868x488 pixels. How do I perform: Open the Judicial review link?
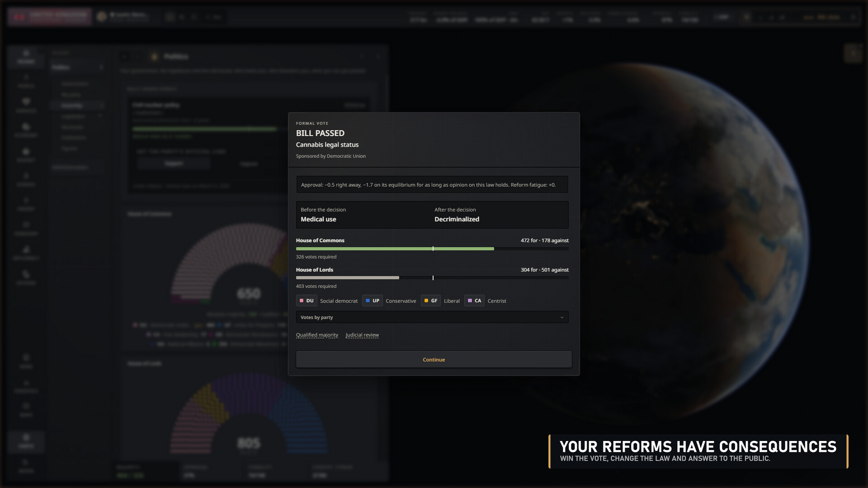click(x=362, y=335)
